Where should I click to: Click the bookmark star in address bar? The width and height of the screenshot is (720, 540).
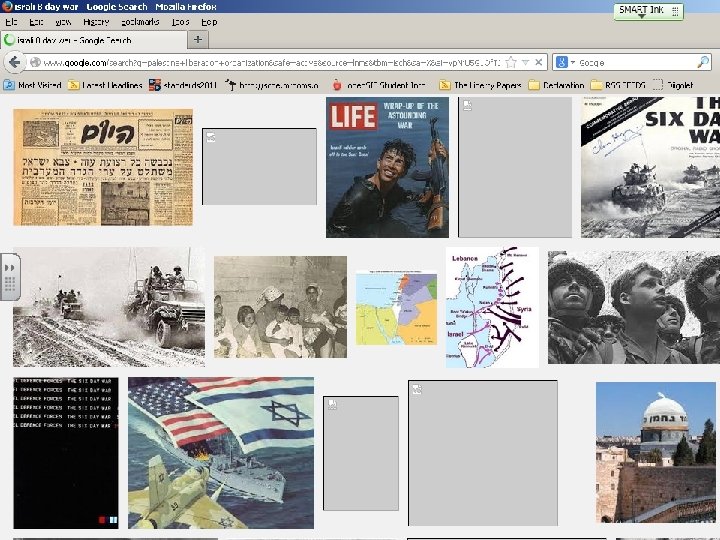[509, 62]
